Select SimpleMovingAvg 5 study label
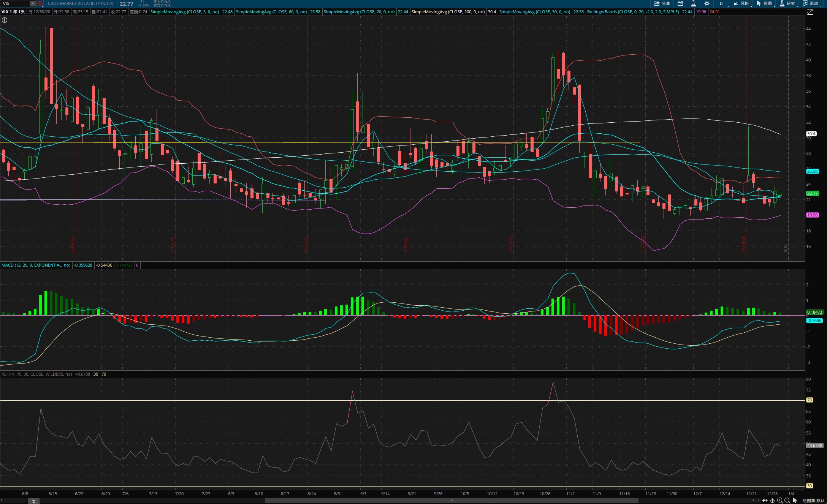 point(185,12)
